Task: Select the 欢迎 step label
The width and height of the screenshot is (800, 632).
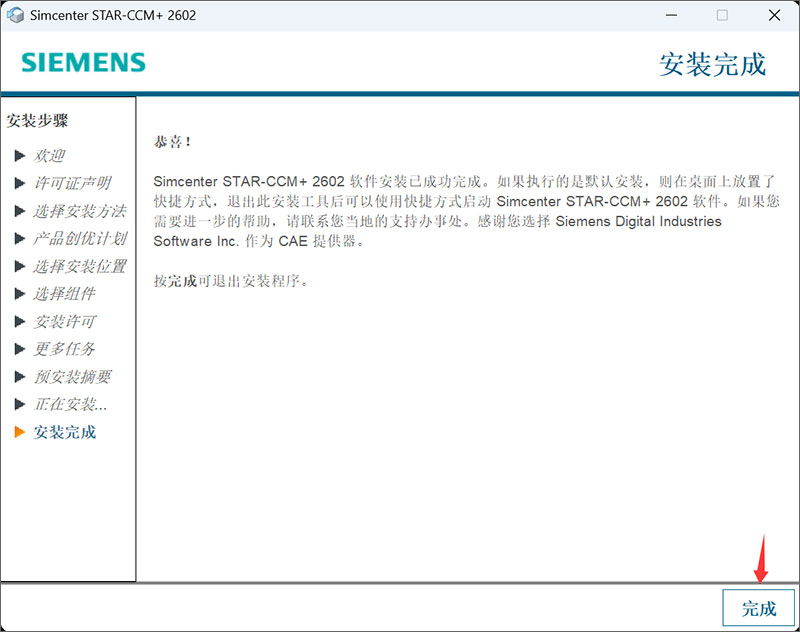Action: tap(49, 156)
